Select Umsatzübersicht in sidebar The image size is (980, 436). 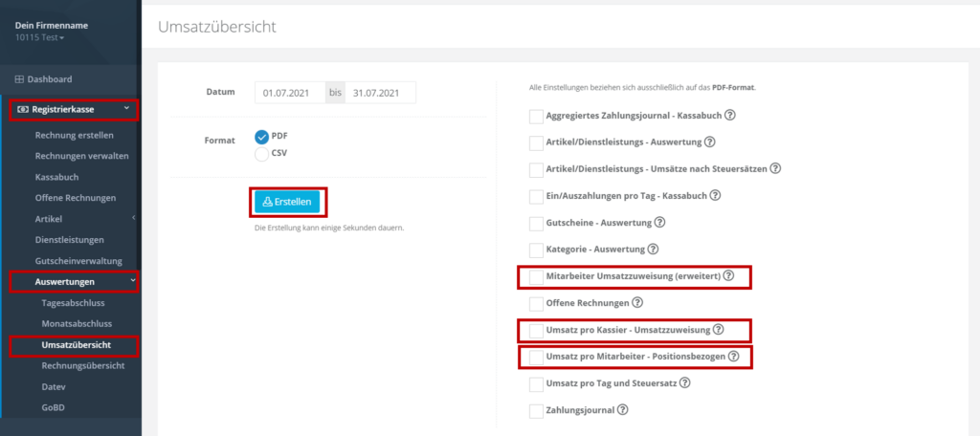coord(76,345)
